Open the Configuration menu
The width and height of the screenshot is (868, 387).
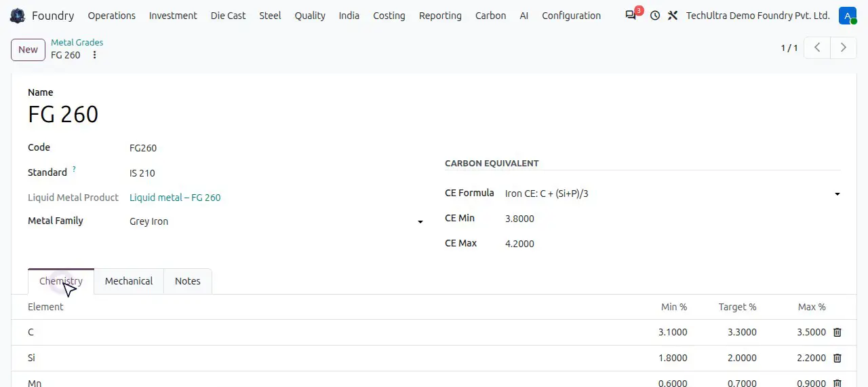click(572, 16)
